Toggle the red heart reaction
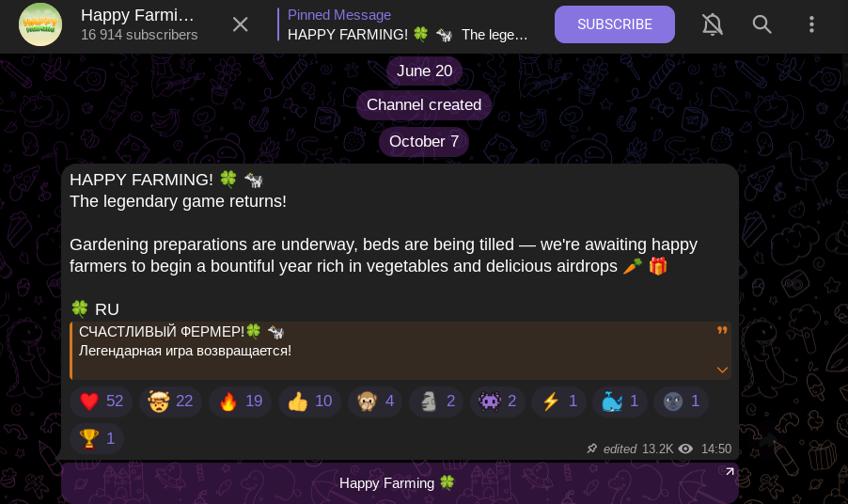 pos(102,402)
